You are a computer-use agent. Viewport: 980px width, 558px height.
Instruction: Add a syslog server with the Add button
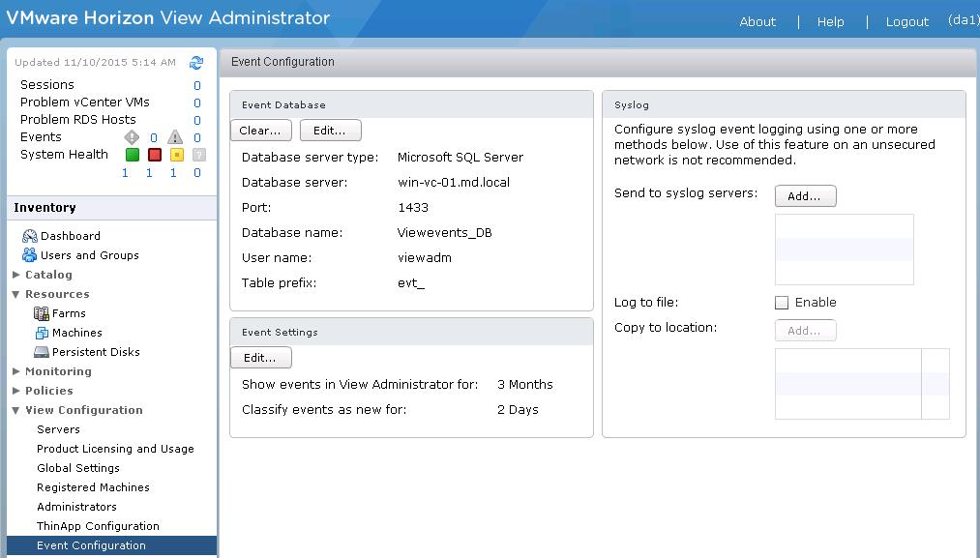[805, 196]
